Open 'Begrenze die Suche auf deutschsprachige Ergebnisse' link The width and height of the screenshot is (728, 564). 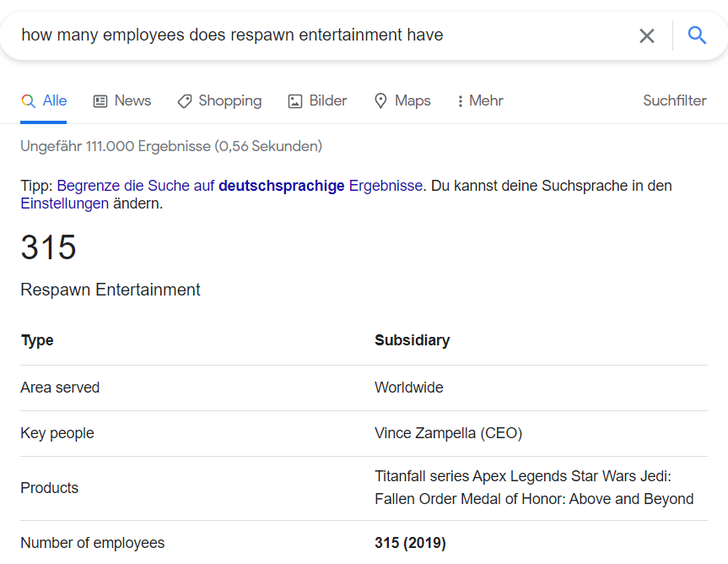tap(240, 186)
